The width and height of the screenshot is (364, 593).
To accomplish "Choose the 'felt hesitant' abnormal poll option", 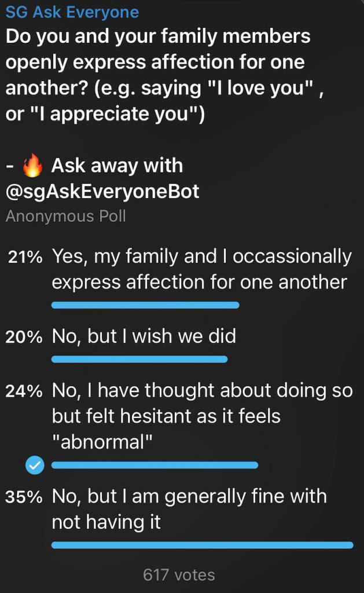I will coord(202,416).
